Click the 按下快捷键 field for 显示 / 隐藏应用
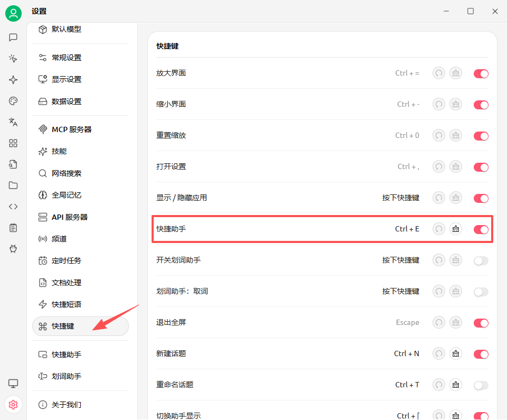Image resolution: width=507 pixels, height=420 pixels. pyautogui.click(x=401, y=198)
